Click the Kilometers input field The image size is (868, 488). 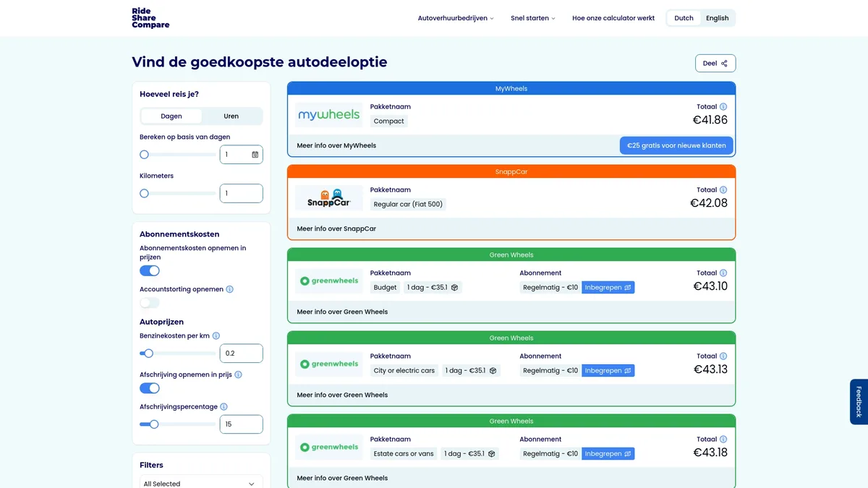(x=241, y=193)
